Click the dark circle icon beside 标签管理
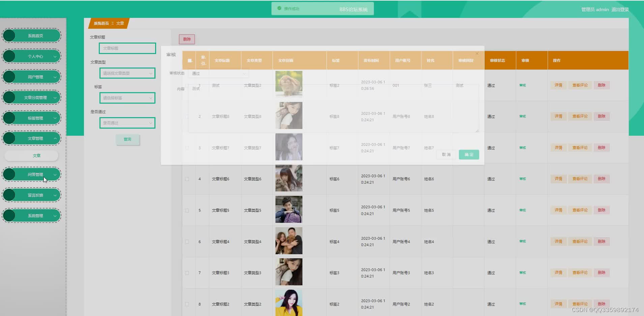The image size is (644, 316). click(9, 118)
